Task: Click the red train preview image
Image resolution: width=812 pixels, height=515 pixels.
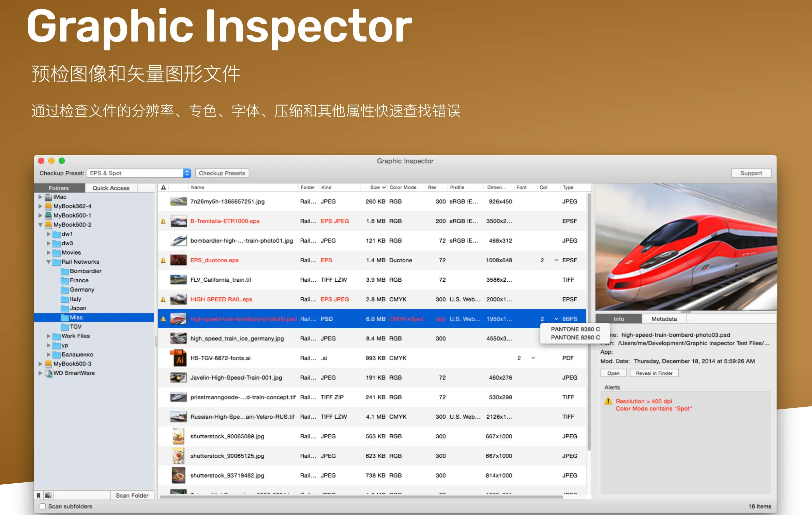Action: (686, 247)
